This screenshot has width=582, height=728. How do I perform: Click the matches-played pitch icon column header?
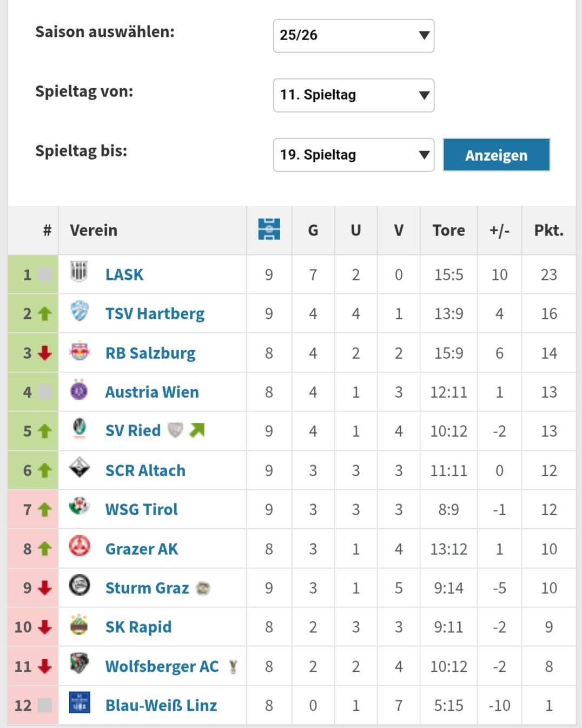pyautogui.click(x=269, y=229)
